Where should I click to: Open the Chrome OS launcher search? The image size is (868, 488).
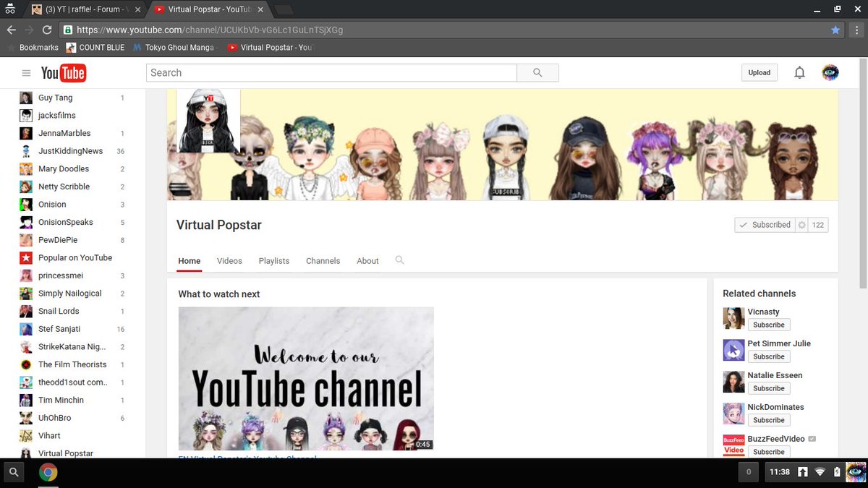[x=14, y=473]
